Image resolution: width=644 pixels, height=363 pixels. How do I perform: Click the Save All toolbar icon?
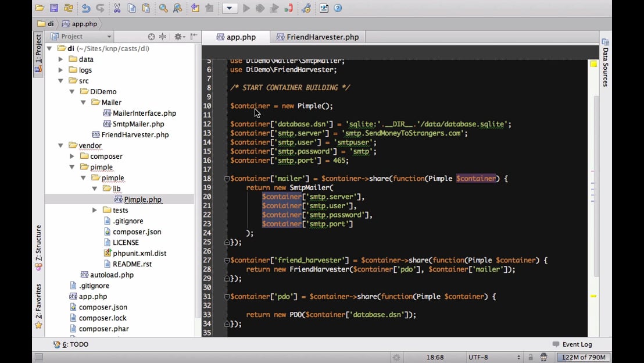coord(54,8)
